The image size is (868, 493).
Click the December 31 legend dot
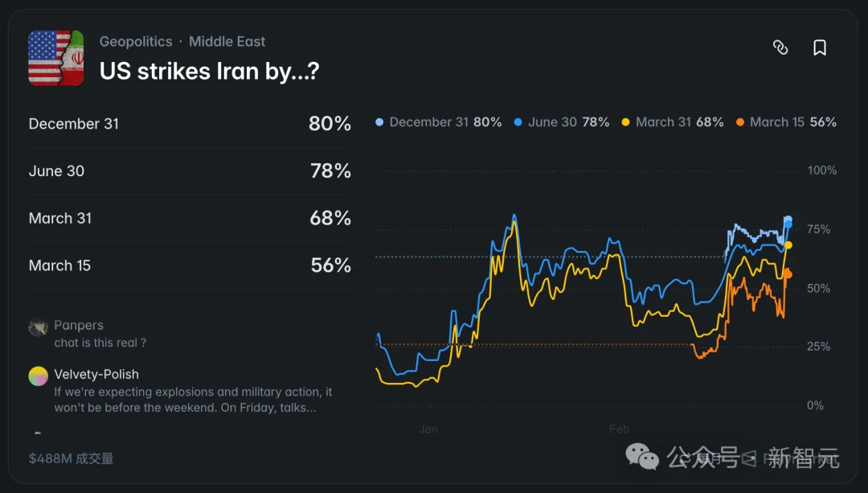pos(379,122)
